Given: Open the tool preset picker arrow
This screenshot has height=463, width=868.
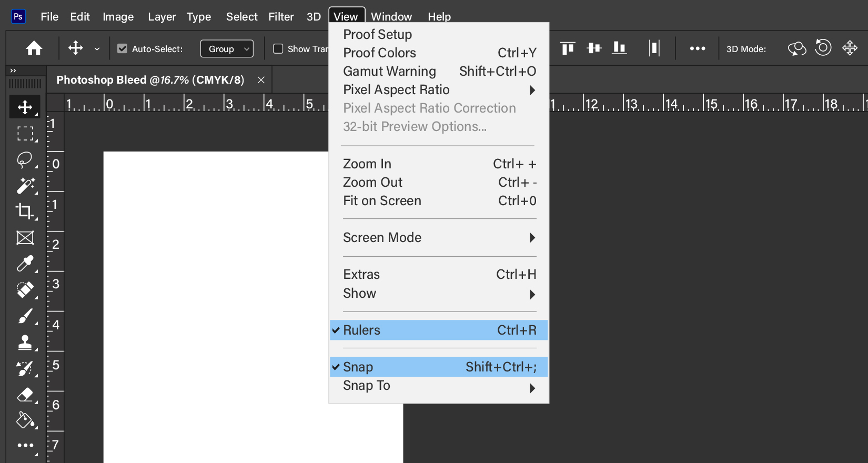Looking at the screenshot, I should coord(97,49).
